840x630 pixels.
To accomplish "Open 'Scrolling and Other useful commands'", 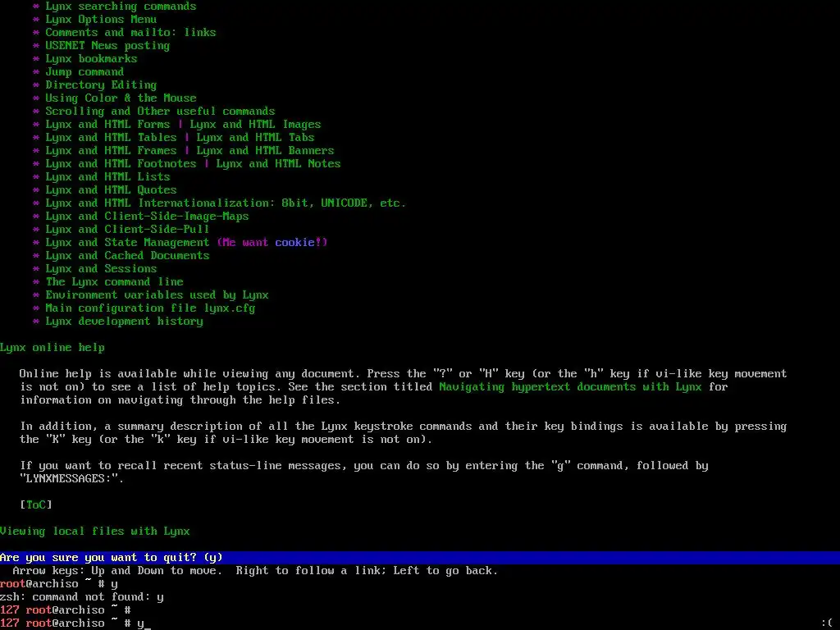I will (x=160, y=112).
